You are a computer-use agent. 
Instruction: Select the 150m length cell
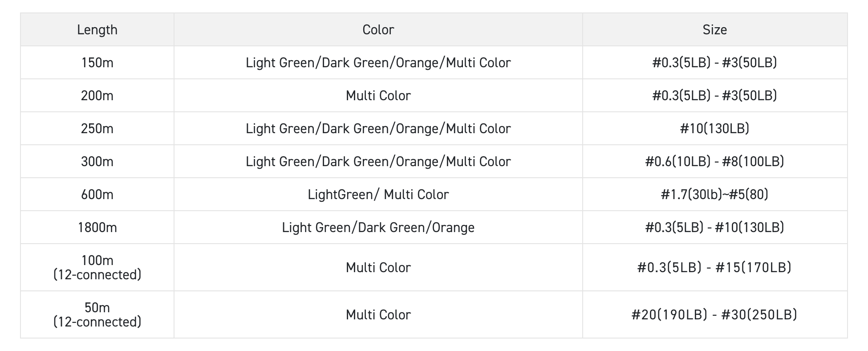97,62
